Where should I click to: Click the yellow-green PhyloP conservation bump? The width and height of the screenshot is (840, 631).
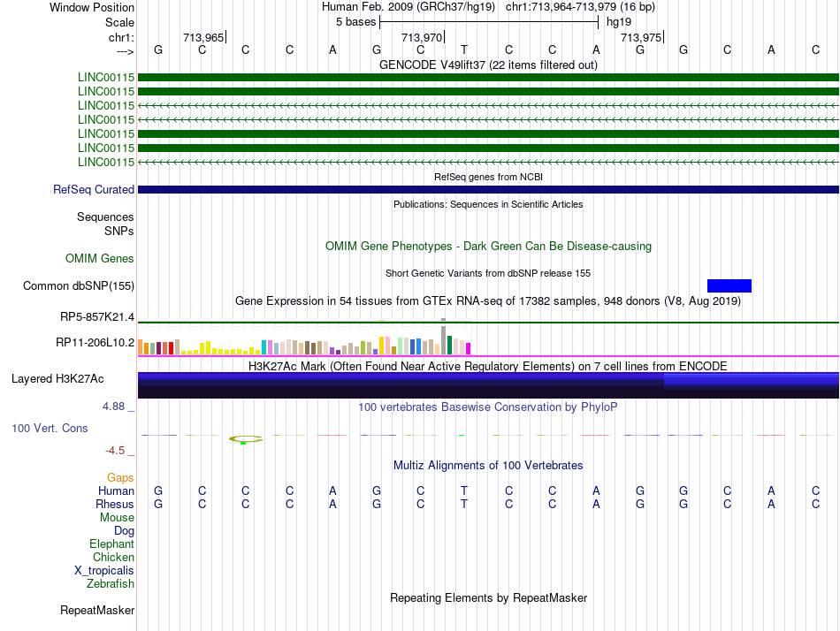click(x=245, y=439)
